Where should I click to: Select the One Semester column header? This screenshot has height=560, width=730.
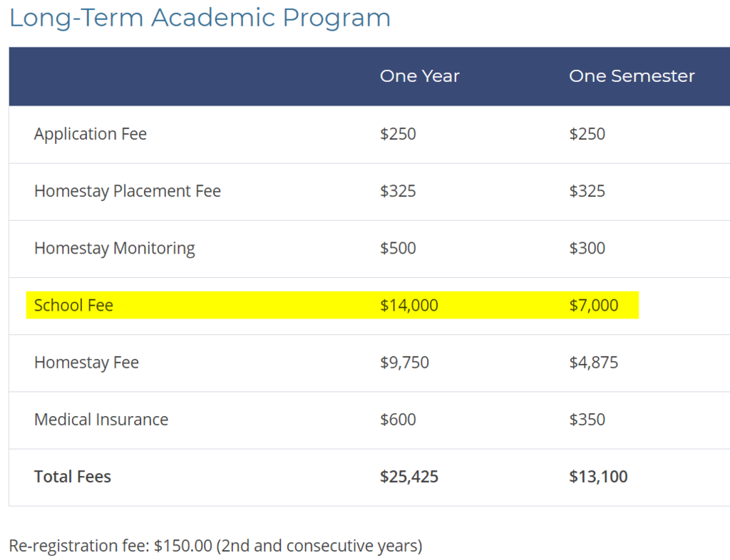click(631, 76)
